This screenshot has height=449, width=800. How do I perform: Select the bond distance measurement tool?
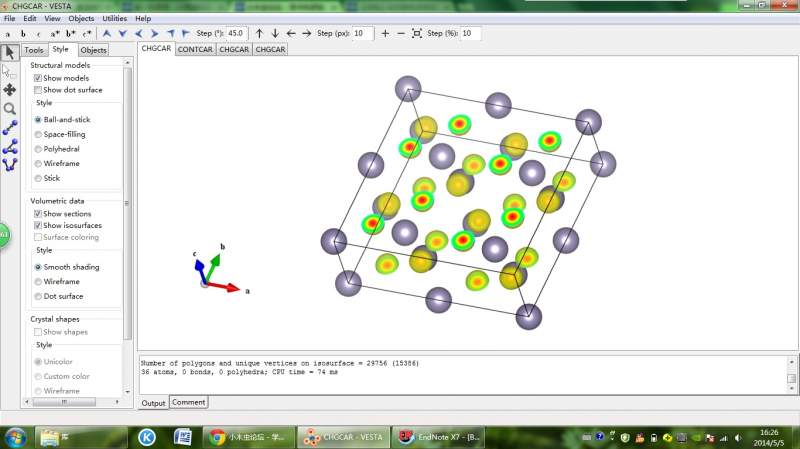pos(10,128)
